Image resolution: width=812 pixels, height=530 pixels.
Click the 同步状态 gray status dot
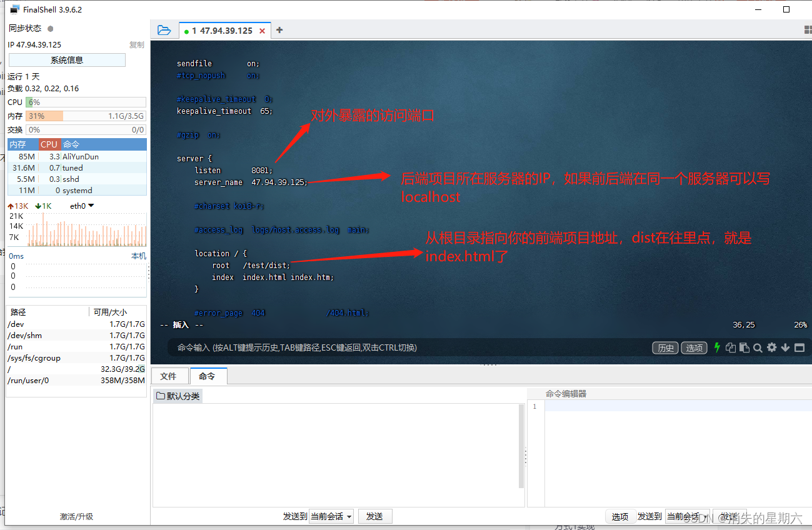coord(51,29)
